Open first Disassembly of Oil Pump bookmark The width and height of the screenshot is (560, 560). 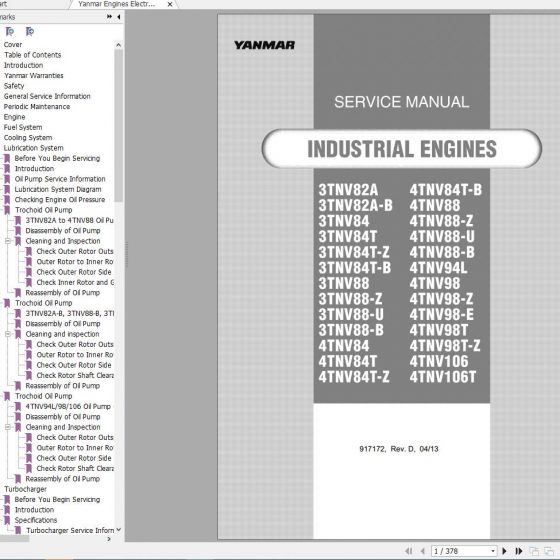[63, 231]
